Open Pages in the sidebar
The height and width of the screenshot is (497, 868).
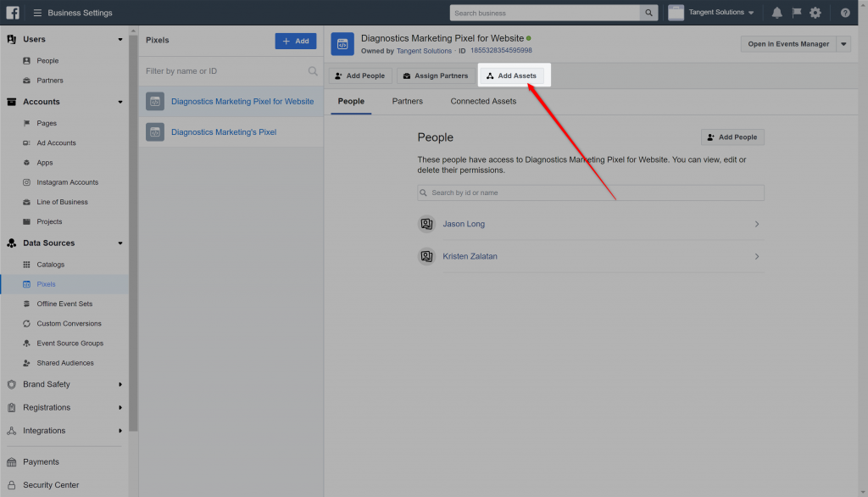coord(47,124)
